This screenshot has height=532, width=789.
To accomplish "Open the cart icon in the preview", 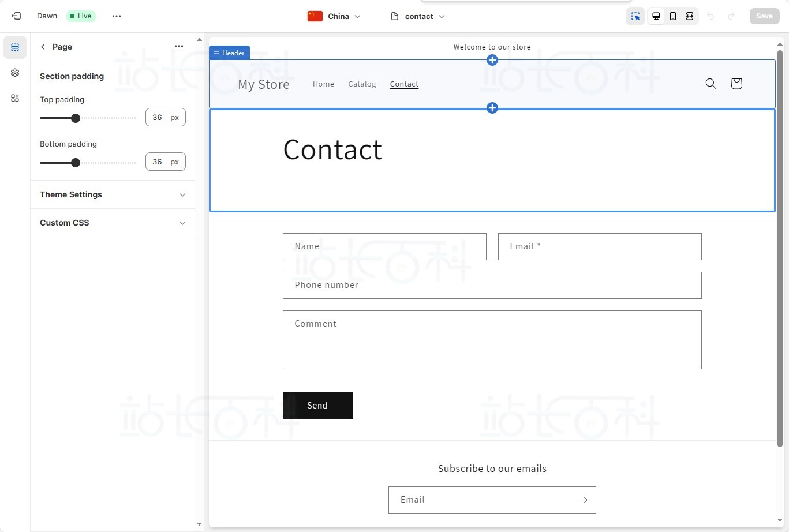I will click(736, 84).
